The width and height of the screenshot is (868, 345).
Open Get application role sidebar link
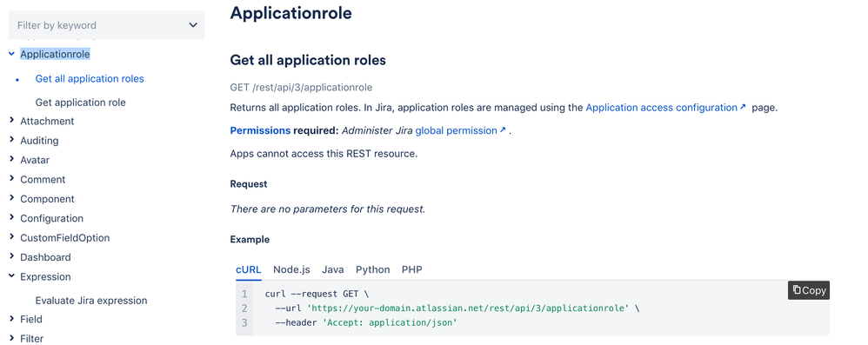pyautogui.click(x=80, y=103)
